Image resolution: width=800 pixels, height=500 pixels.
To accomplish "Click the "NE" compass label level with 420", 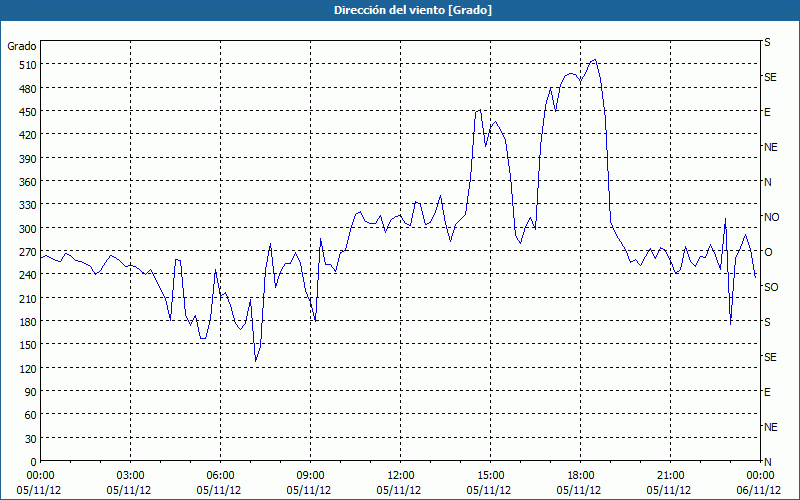I will [771, 147].
